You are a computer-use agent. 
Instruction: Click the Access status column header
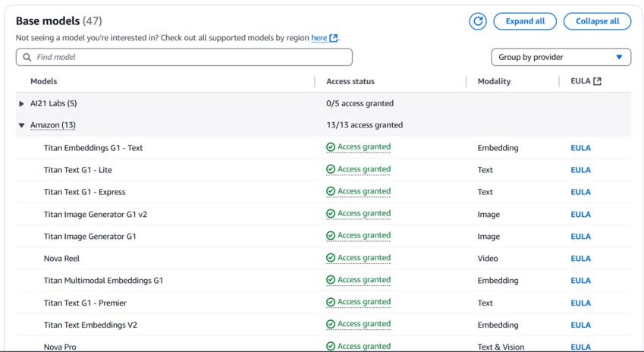(x=350, y=81)
